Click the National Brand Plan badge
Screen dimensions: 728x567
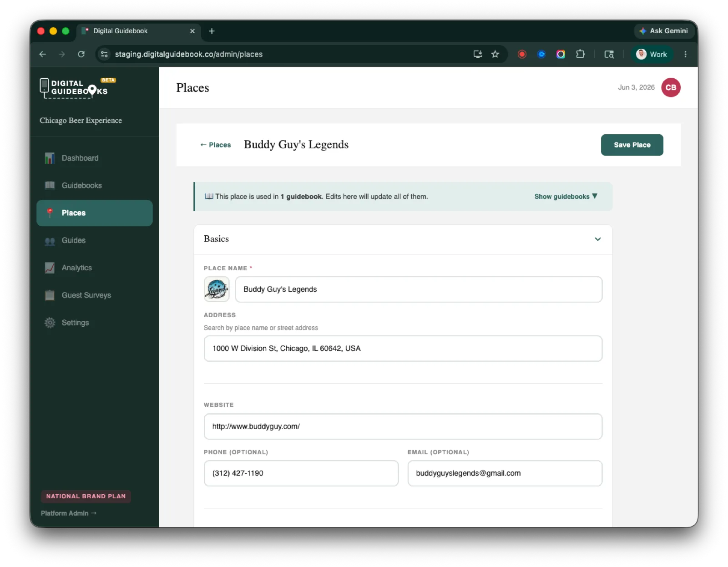[x=86, y=496]
